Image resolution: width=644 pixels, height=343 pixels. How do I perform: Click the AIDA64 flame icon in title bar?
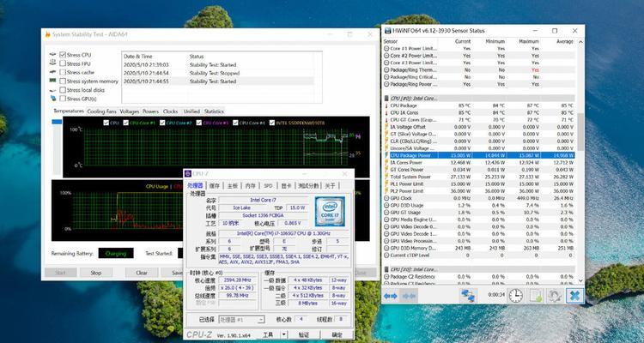point(47,34)
